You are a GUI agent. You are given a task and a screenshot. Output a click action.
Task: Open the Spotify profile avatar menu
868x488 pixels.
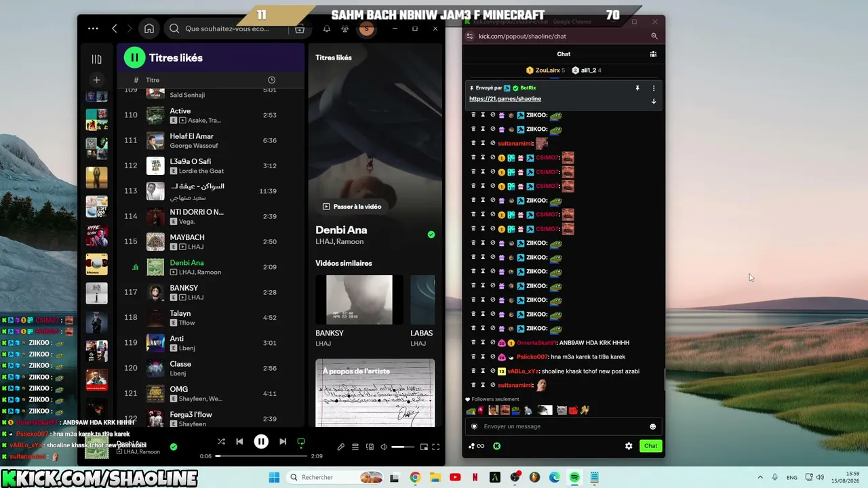click(x=366, y=28)
